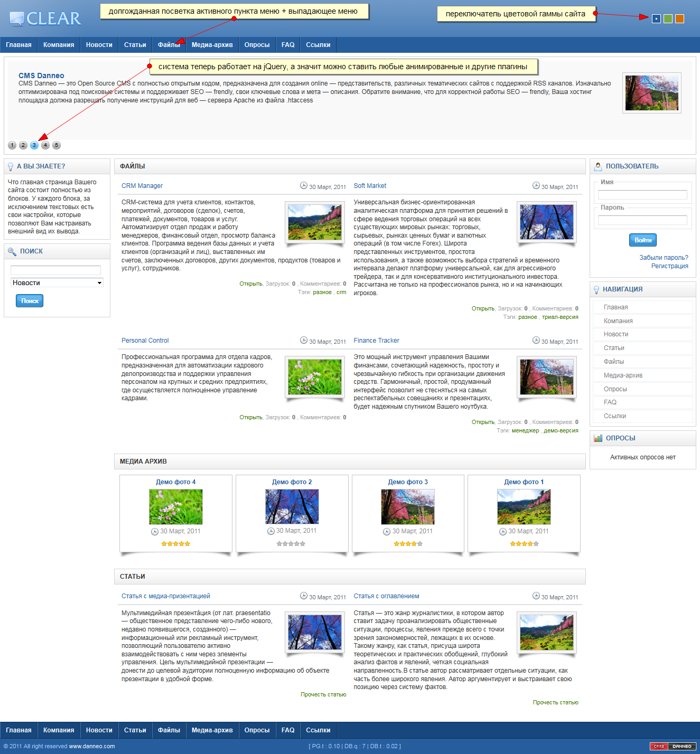700x754 pixels.
Task: Open the Демо фото 4 media thumbnail
Action: click(176, 507)
